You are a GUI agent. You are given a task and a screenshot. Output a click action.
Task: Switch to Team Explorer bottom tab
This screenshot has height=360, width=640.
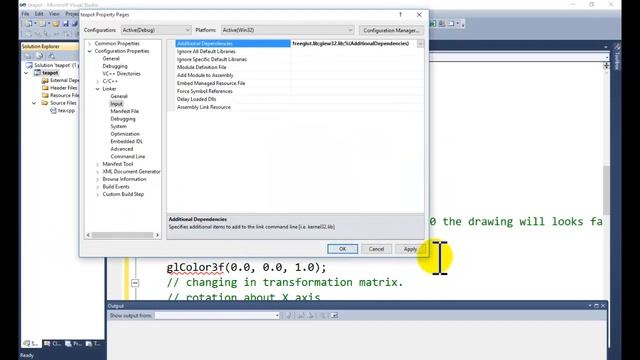tap(93, 344)
